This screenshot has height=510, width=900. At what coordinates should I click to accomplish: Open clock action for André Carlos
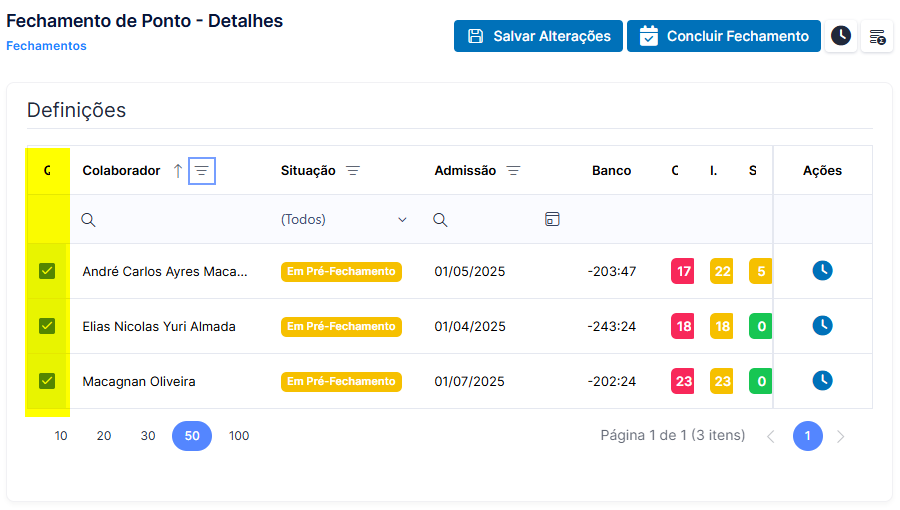point(823,271)
